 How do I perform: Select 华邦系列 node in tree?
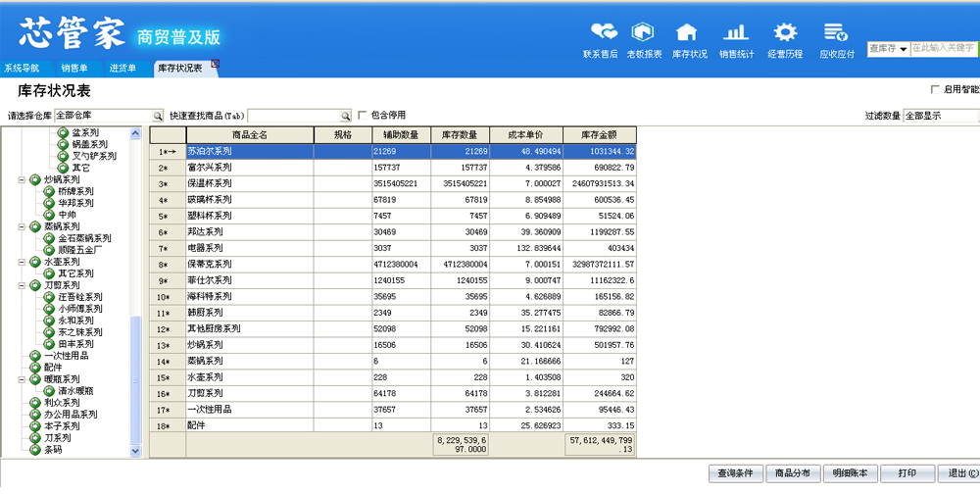pyautogui.click(x=75, y=203)
